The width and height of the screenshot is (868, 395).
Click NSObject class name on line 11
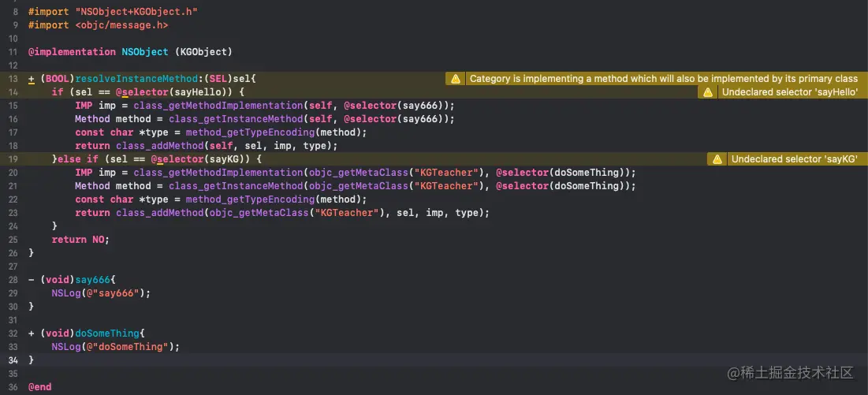point(144,52)
